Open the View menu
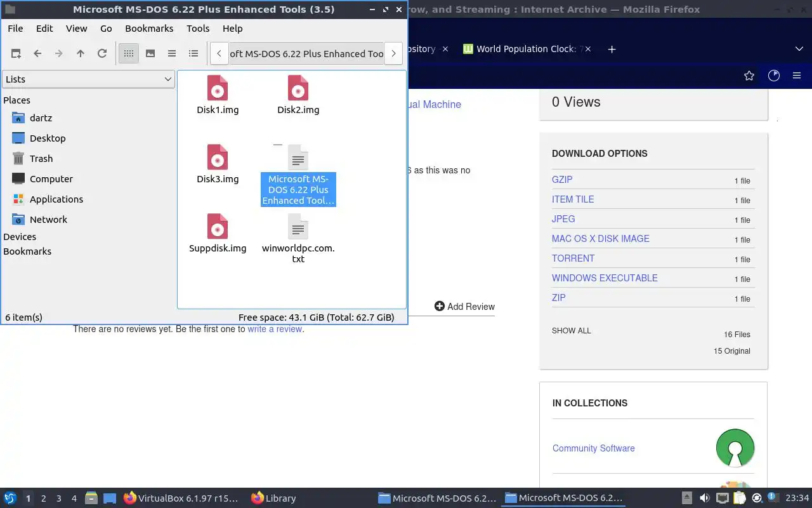812x508 pixels. pyautogui.click(x=77, y=29)
